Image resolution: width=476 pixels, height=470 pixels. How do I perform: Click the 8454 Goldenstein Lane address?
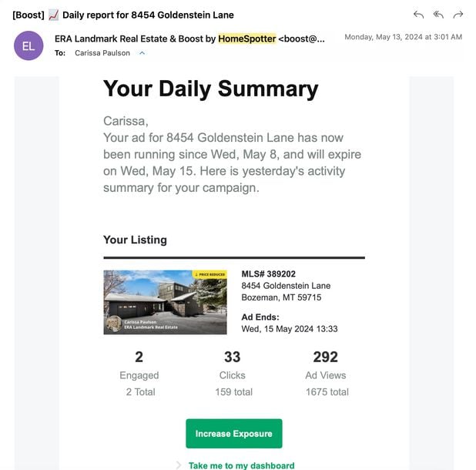[x=286, y=286]
